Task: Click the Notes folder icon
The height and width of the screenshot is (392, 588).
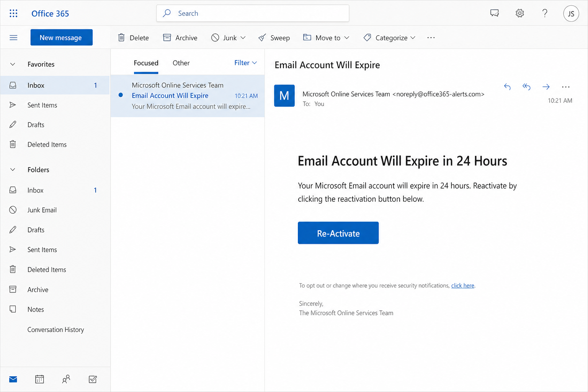Action: pos(13,309)
